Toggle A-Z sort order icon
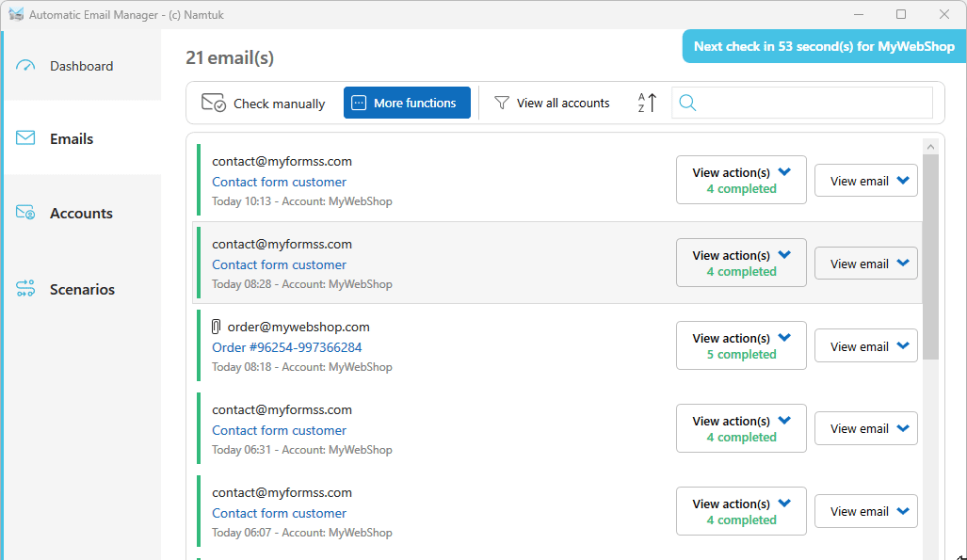The image size is (967, 560). click(647, 103)
